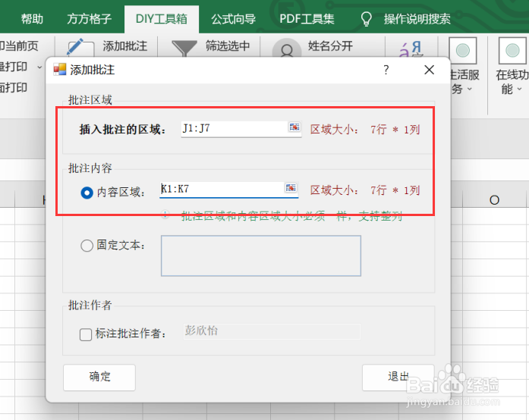Select the 内容区域 radio button
Viewport: 529px width, 420px height.
click(87, 193)
